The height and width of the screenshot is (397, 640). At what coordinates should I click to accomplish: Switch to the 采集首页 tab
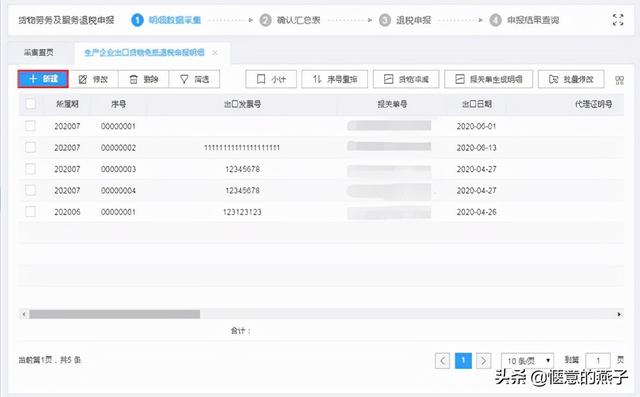(x=39, y=52)
